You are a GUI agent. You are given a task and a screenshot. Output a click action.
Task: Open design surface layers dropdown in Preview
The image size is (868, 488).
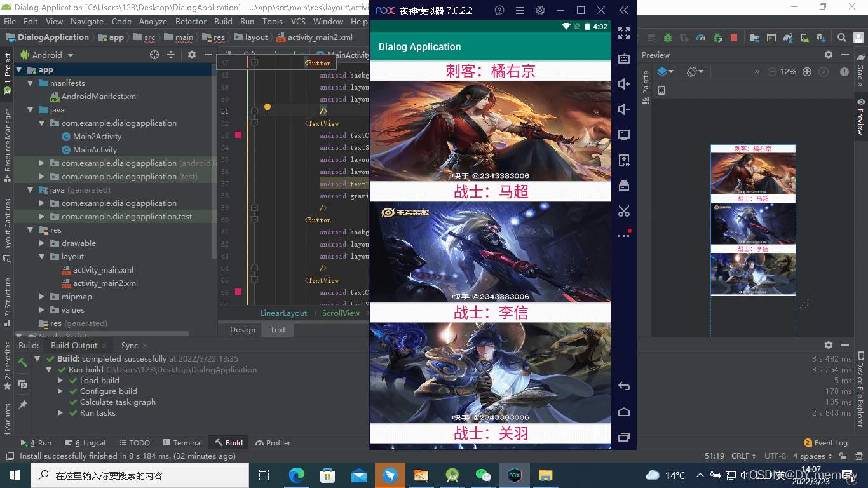click(665, 72)
